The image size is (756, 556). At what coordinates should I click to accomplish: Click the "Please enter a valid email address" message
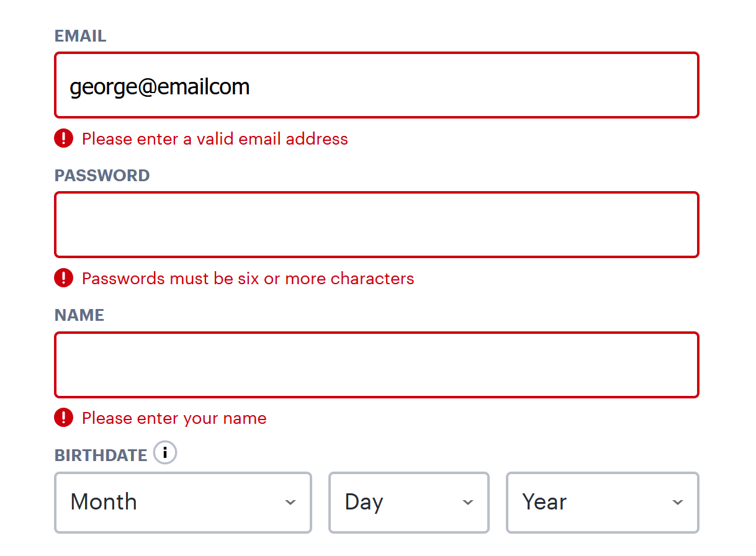215,138
